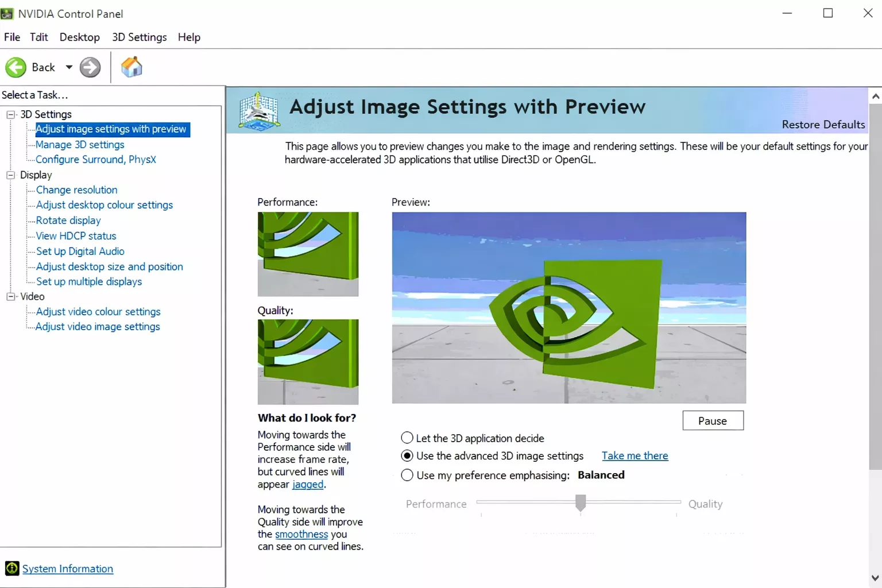The height and width of the screenshot is (588, 882).
Task: Click the Performance–Quality slider handle
Action: pyautogui.click(x=581, y=502)
